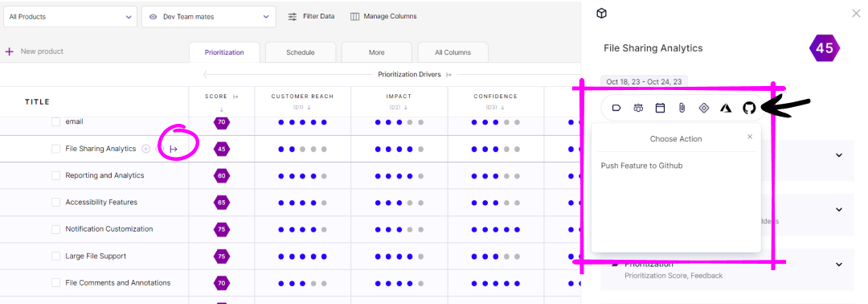
Task: Click the team members icon
Action: coord(638,108)
